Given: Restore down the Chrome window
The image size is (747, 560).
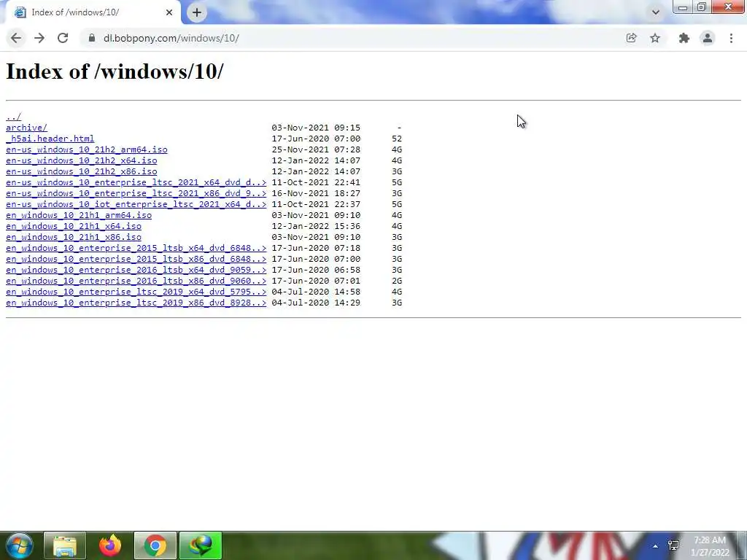Looking at the screenshot, I should [702, 7].
